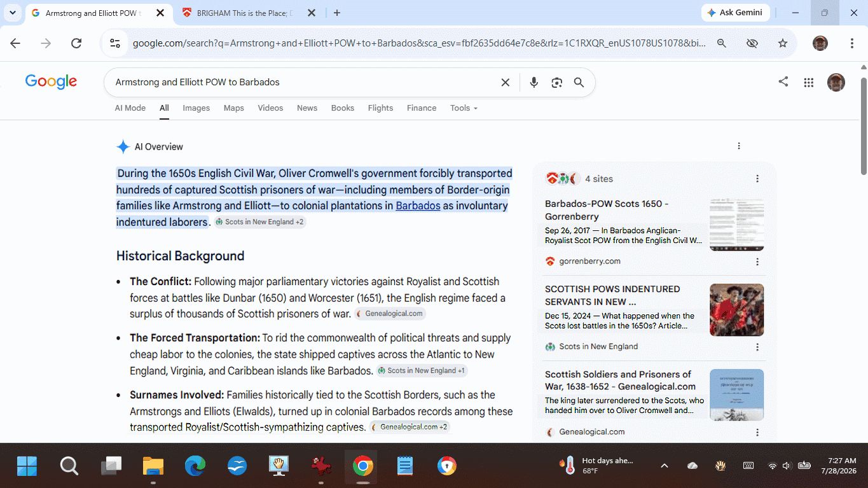Open options for the 4 sites panel
The image size is (868, 488).
coord(757,179)
